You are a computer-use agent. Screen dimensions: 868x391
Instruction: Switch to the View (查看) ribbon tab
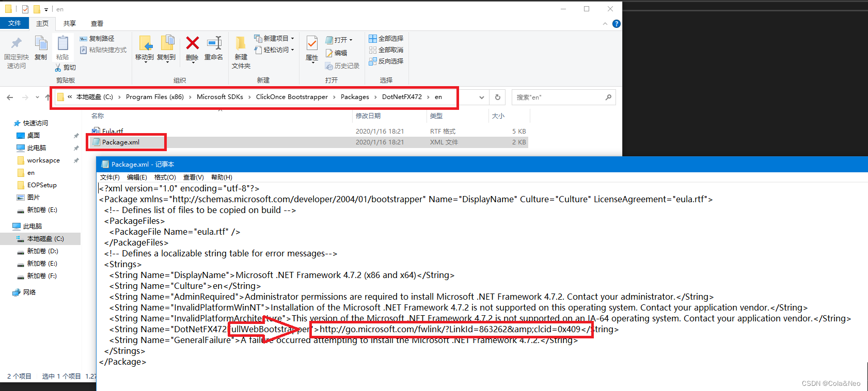click(x=97, y=24)
